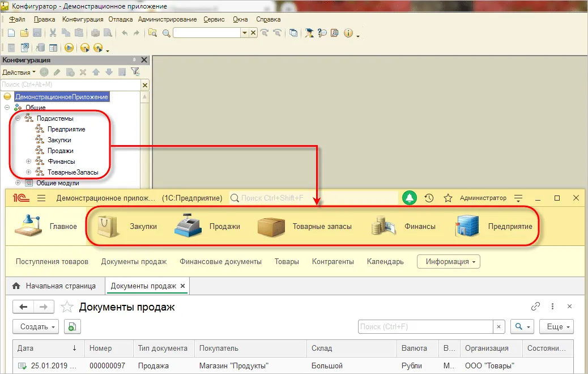Open the Поступления товаров link

coord(52,261)
